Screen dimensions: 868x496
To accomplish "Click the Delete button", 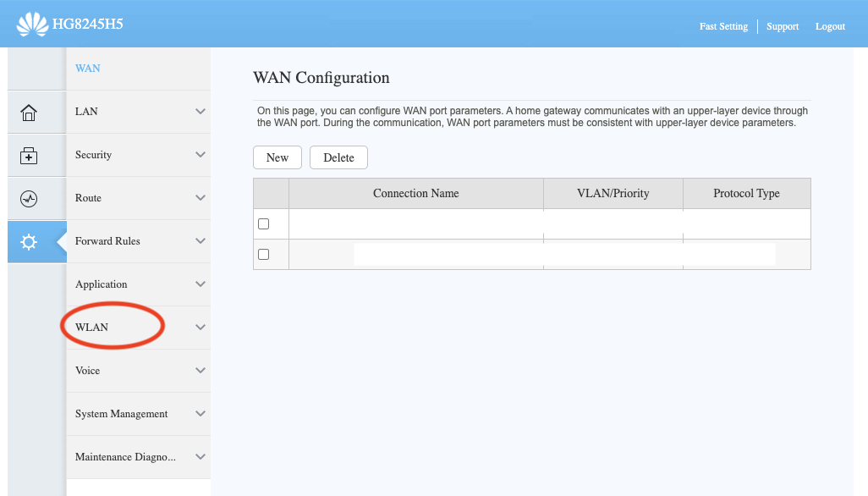I will click(338, 157).
